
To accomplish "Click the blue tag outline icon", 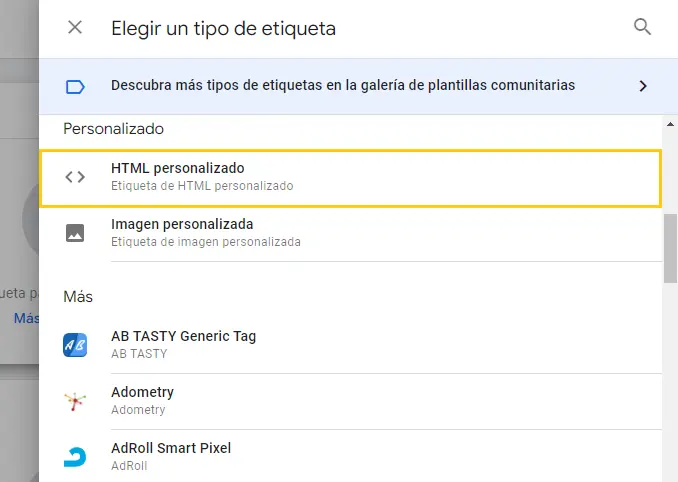I will 75,87.
